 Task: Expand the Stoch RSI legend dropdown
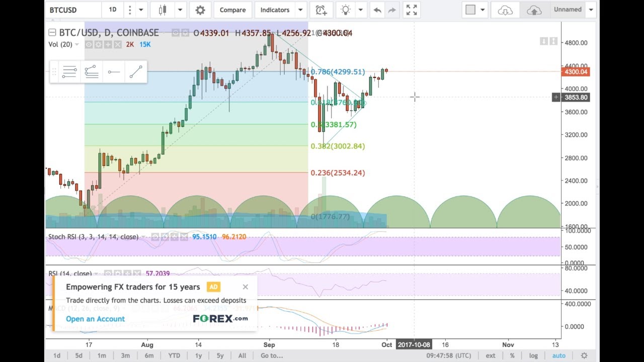click(143, 237)
